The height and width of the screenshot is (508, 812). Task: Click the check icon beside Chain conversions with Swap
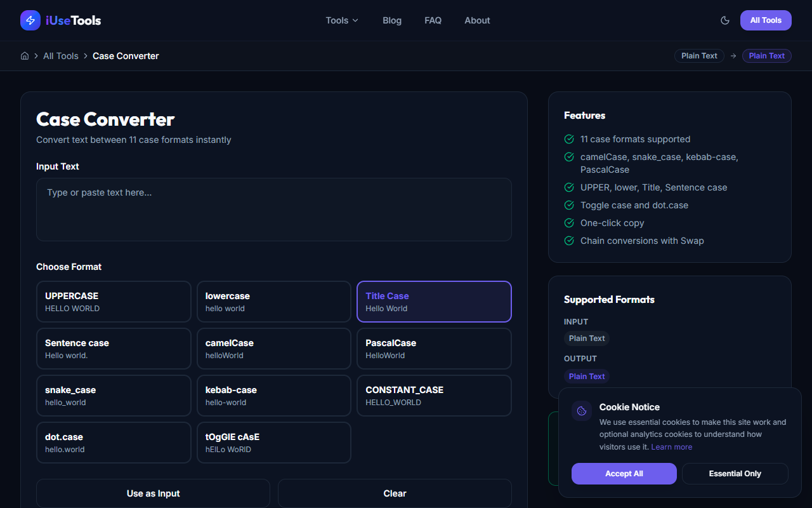[569, 241]
